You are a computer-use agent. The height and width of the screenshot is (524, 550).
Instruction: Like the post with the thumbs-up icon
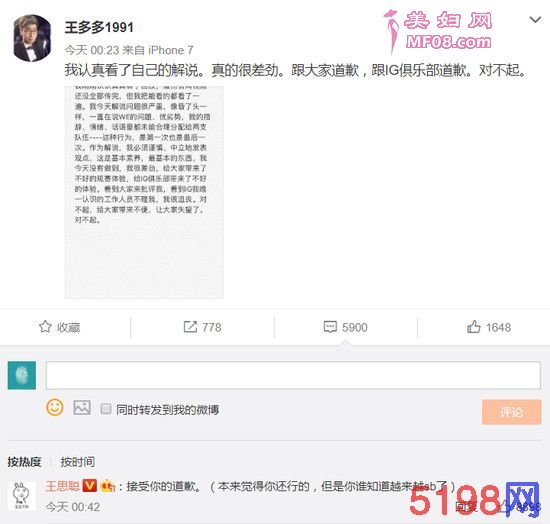coord(474,327)
